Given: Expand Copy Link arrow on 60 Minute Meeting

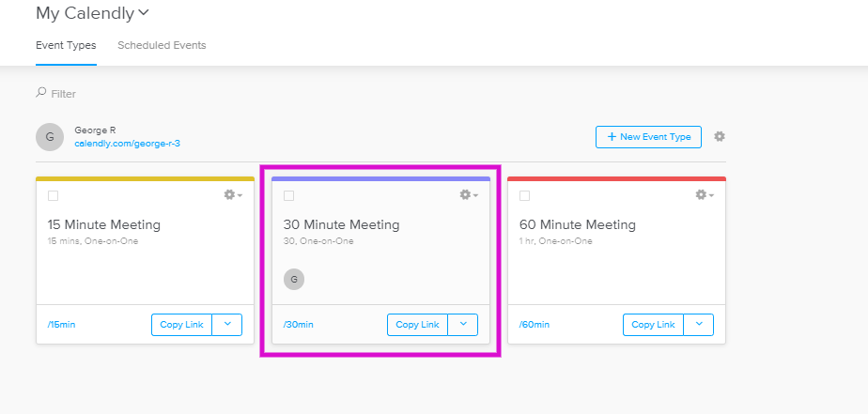Looking at the screenshot, I should click(x=699, y=324).
